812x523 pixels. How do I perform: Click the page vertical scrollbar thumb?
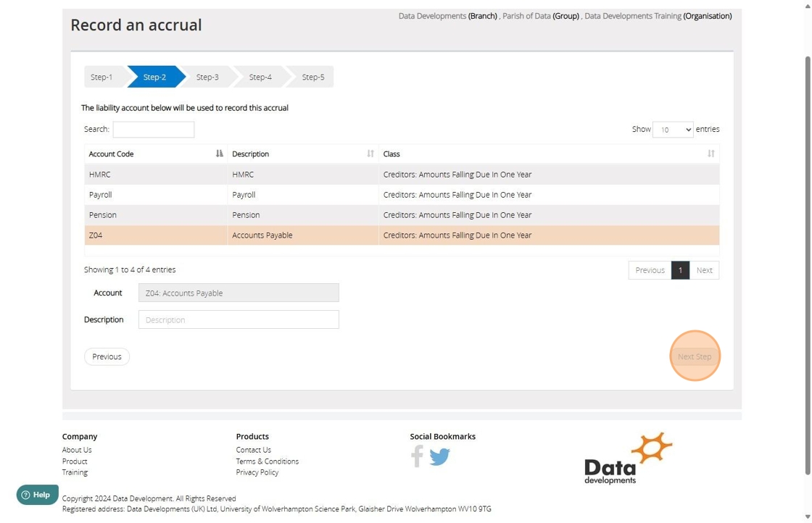pyautogui.click(x=808, y=264)
